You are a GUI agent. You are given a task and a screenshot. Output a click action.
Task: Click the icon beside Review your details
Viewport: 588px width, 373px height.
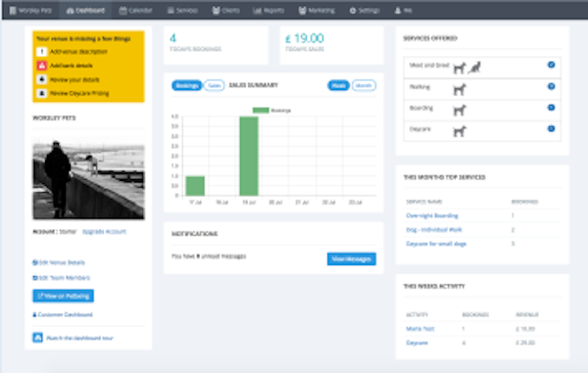(41, 79)
